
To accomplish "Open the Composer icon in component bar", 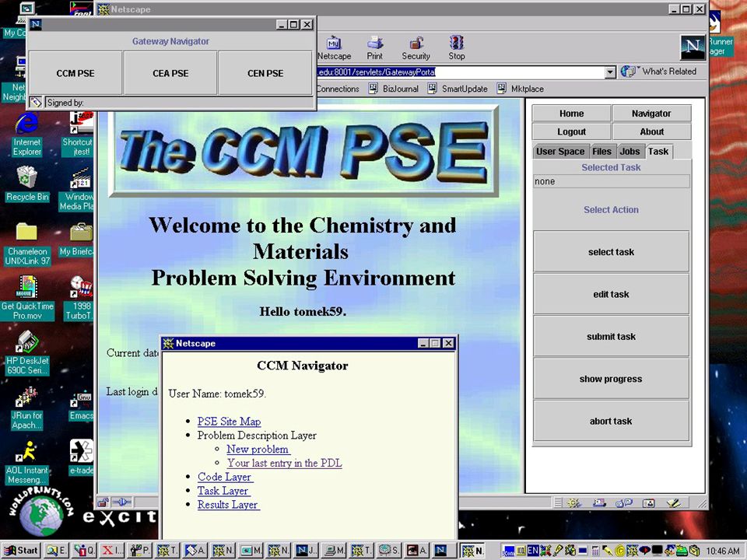I will 673,502.
